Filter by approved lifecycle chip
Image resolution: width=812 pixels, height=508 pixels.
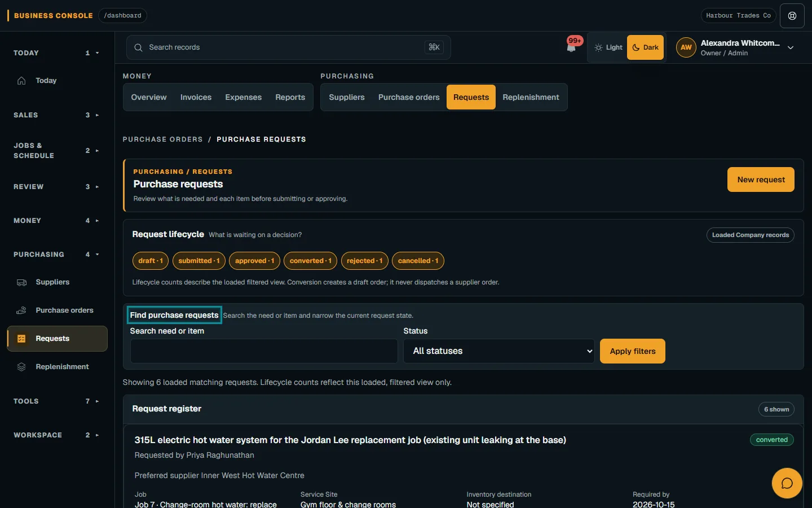[x=254, y=261]
